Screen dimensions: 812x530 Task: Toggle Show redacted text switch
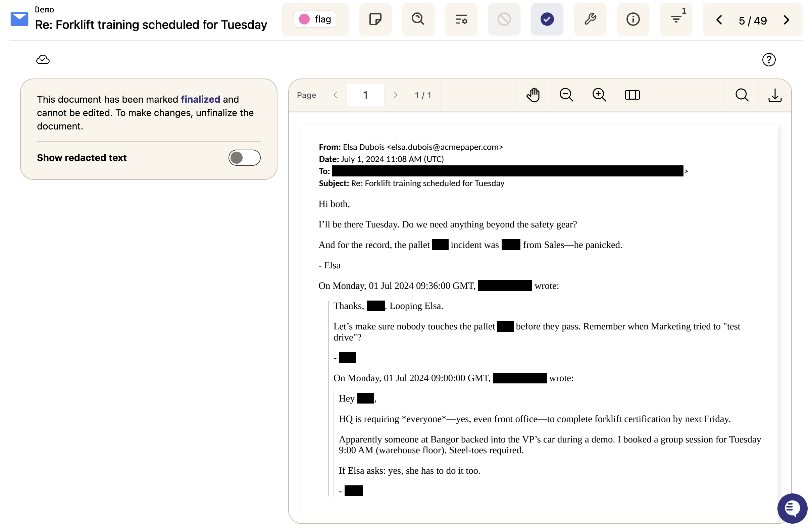point(244,158)
